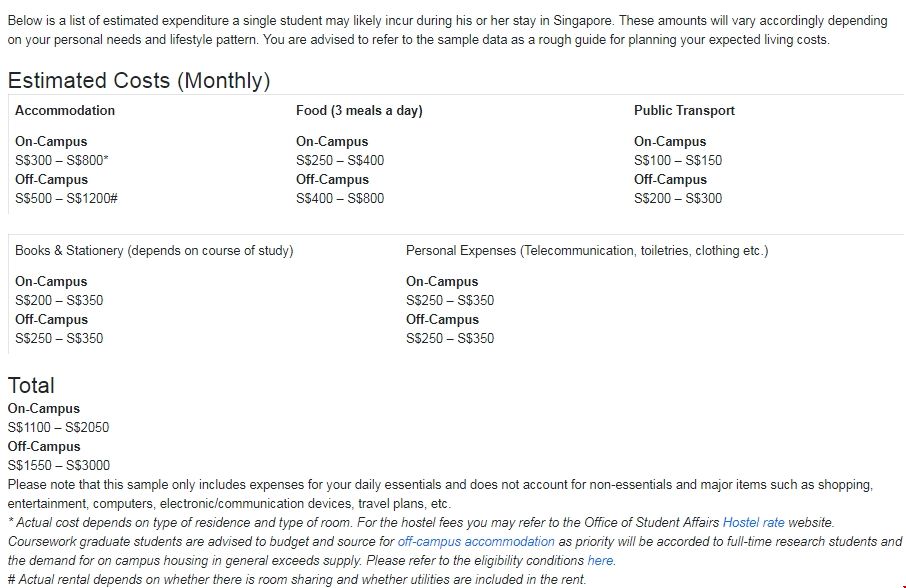
Task: Select the Personal Expenses header text
Action: [x=587, y=251]
